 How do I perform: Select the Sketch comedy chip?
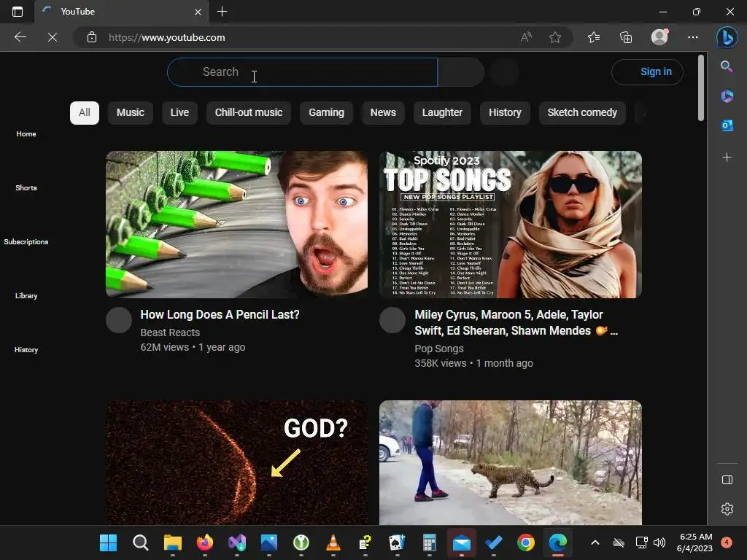tap(582, 113)
